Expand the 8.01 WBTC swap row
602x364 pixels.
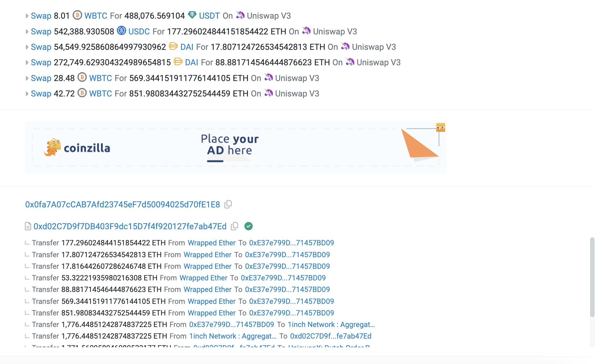(27, 16)
